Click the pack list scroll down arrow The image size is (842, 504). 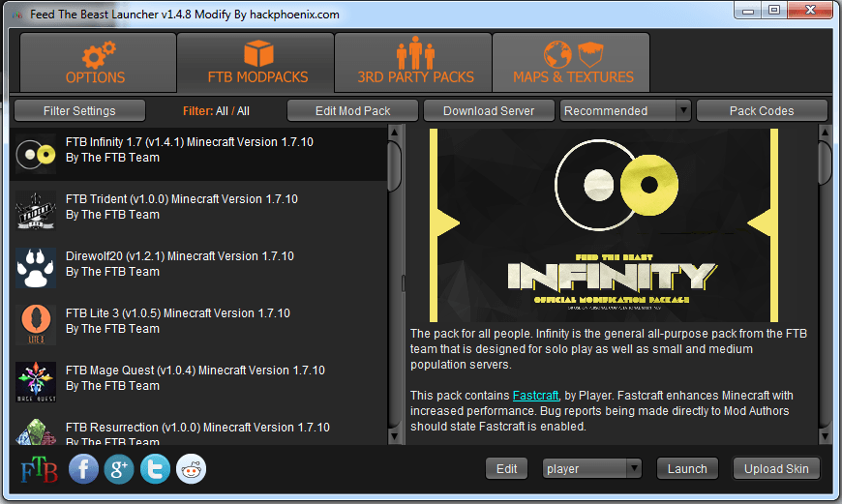point(394,436)
